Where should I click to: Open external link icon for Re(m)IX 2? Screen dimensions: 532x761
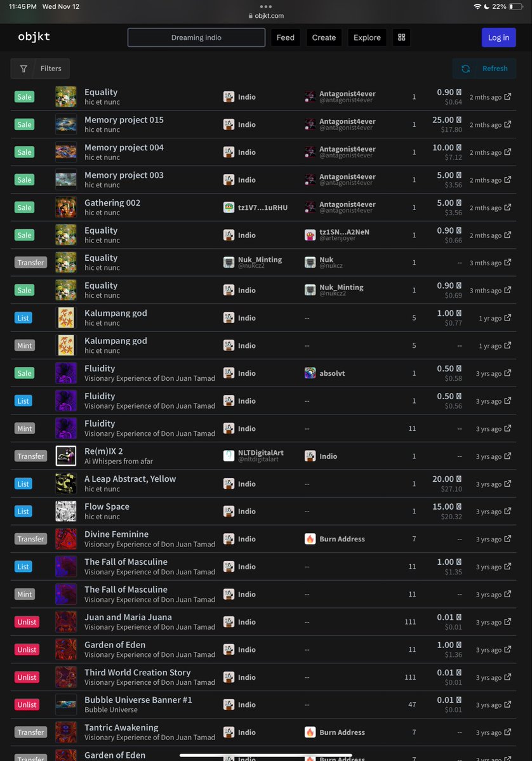point(507,456)
